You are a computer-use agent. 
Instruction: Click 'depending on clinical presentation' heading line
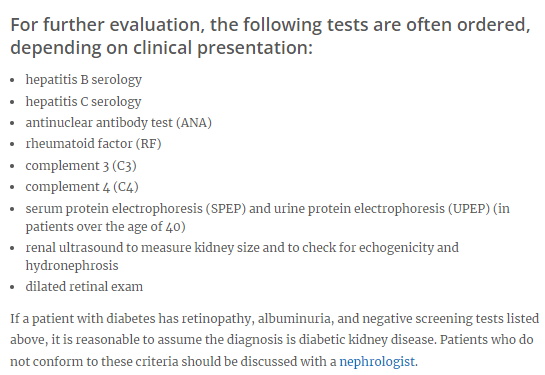(x=162, y=48)
